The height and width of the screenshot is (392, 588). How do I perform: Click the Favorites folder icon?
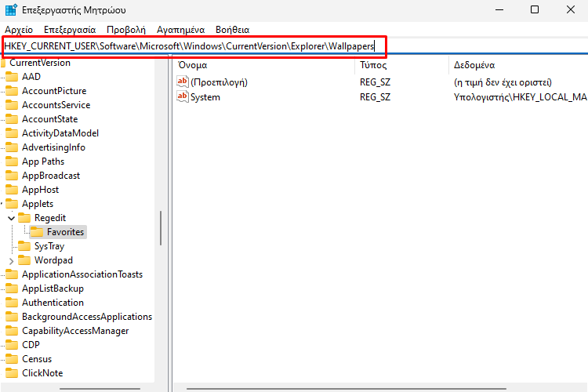(37, 232)
